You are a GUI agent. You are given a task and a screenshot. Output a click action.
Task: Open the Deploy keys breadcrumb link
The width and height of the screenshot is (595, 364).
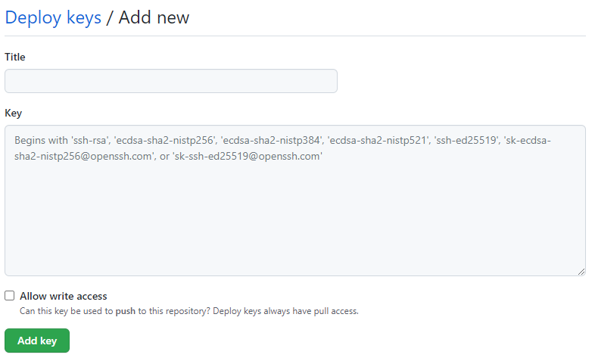pos(53,18)
